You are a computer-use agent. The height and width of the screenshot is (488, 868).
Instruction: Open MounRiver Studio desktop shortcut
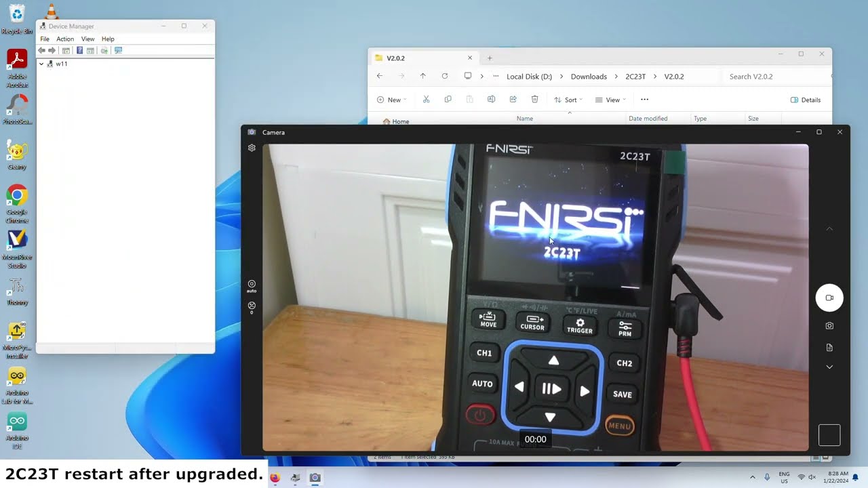click(x=17, y=249)
